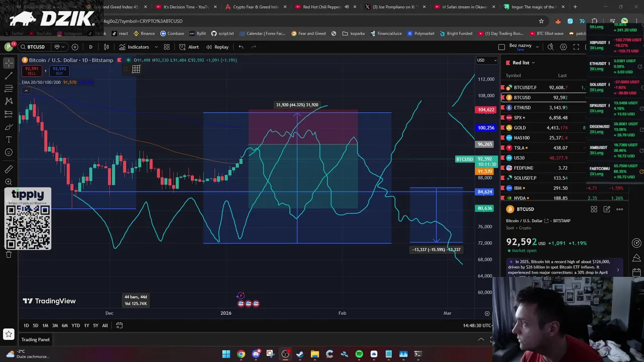Select the brush drawing tool
The image size is (644, 362).
9,127
